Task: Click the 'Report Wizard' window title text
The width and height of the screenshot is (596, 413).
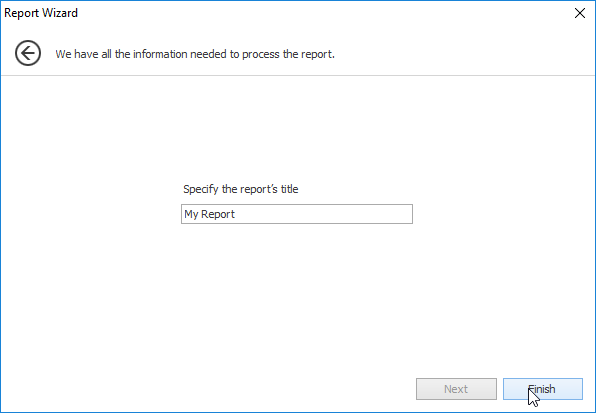Action: [x=41, y=13]
